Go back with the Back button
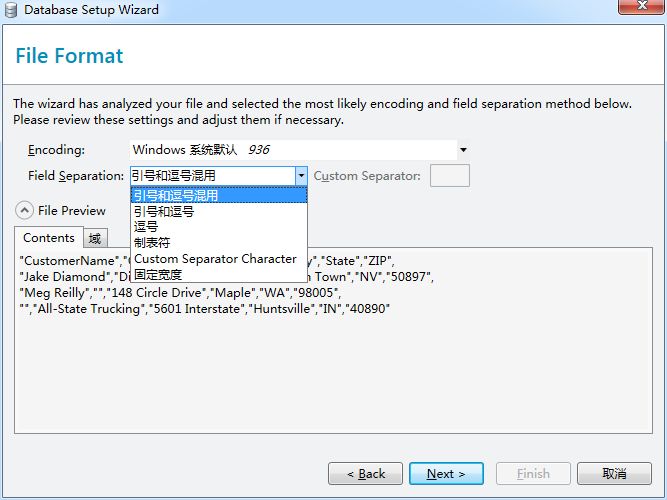 (x=365, y=473)
